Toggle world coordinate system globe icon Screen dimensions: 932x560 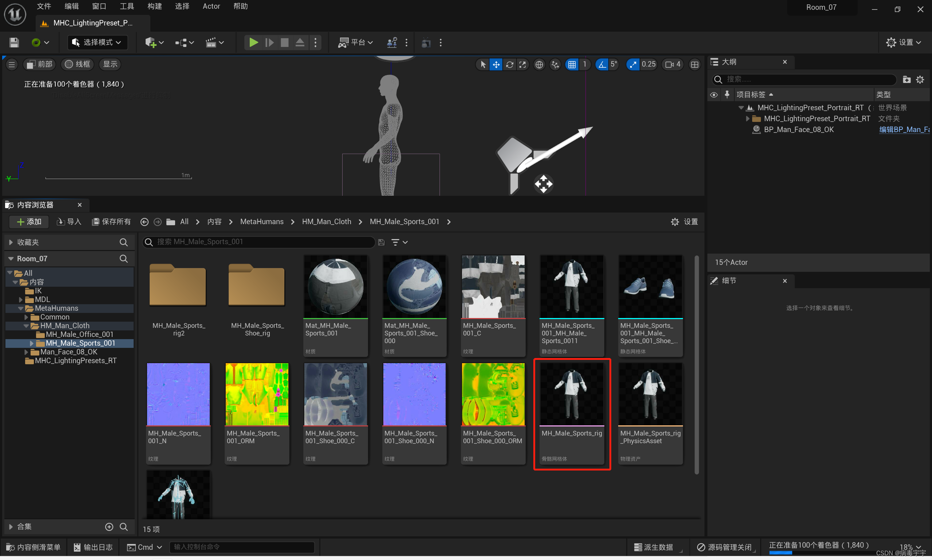(539, 64)
